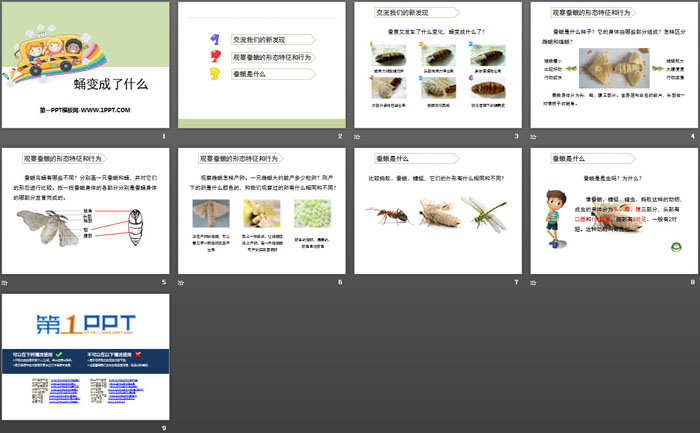The height and width of the screenshot is (433, 700).
Task: Preview animations via star icon under slide 5
Action: [x=4, y=283]
